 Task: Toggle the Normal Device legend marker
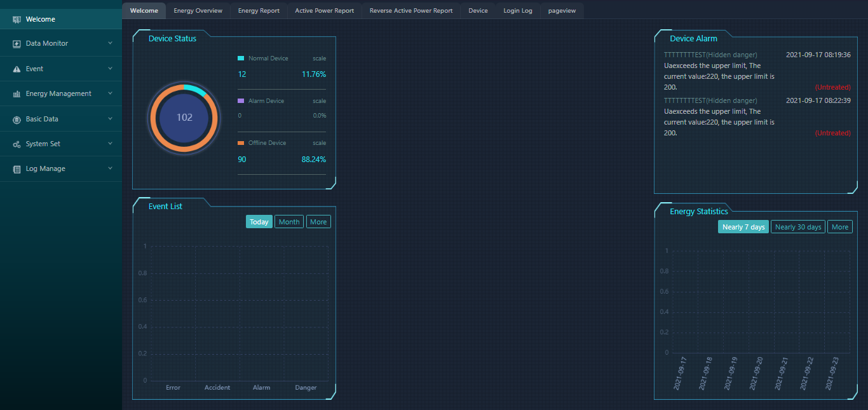[x=241, y=58]
